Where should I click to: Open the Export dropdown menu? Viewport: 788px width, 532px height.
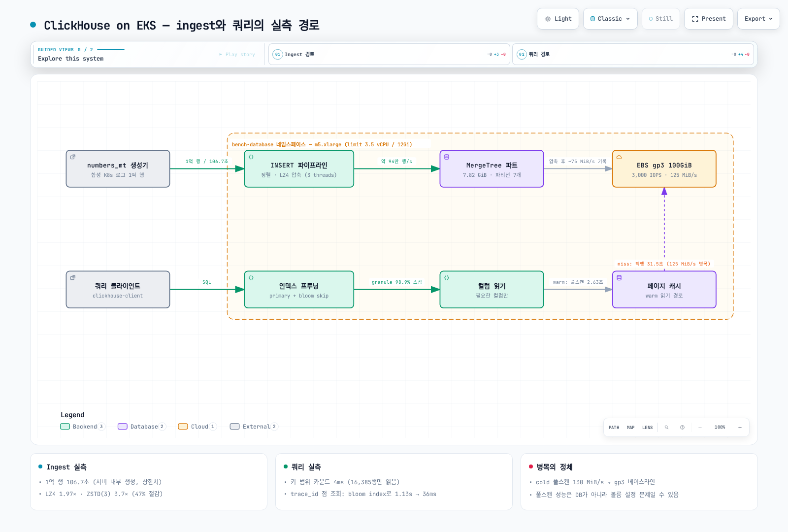(758, 19)
